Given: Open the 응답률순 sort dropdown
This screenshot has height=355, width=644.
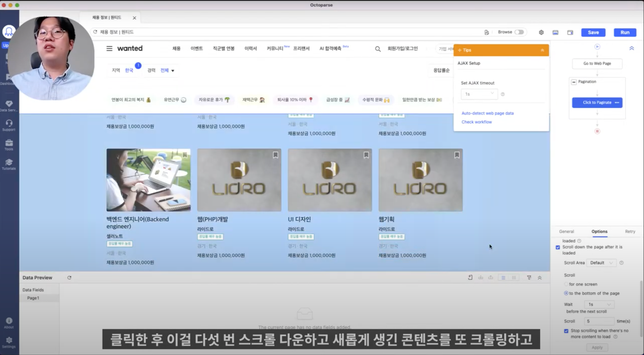Looking at the screenshot, I should coord(441,70).
